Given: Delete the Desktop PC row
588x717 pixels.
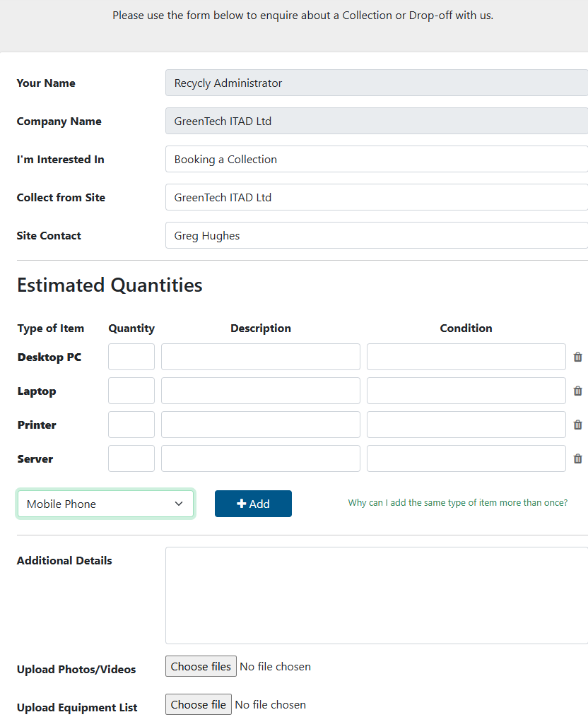Looking at the screenshot, I should (x=577, y=357).
